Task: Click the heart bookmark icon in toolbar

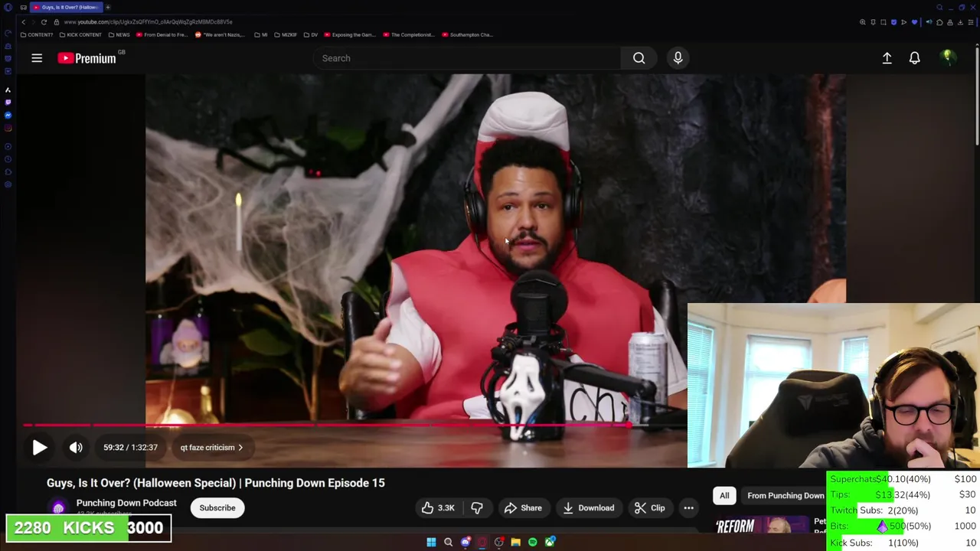Action: pyautogui.click(x=914, y=22)
